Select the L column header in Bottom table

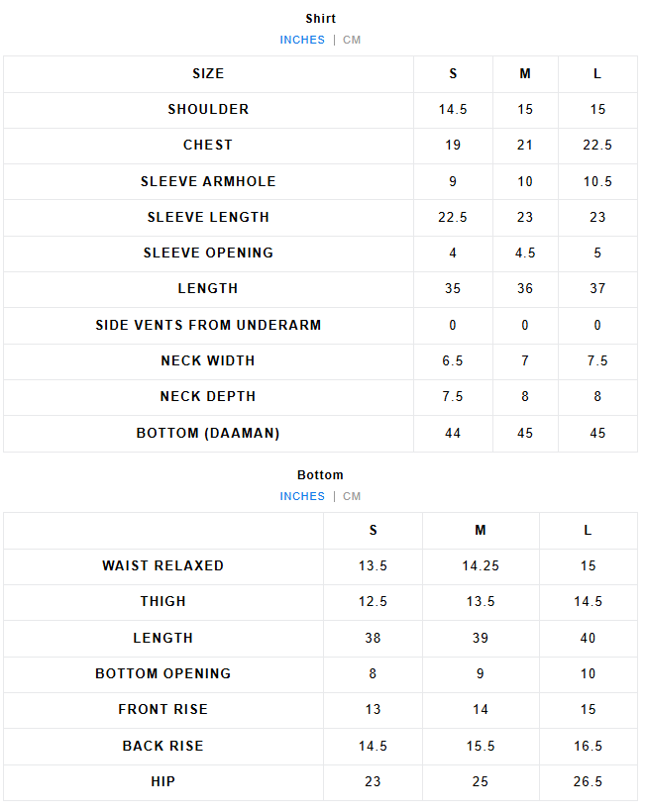point(588,530)
